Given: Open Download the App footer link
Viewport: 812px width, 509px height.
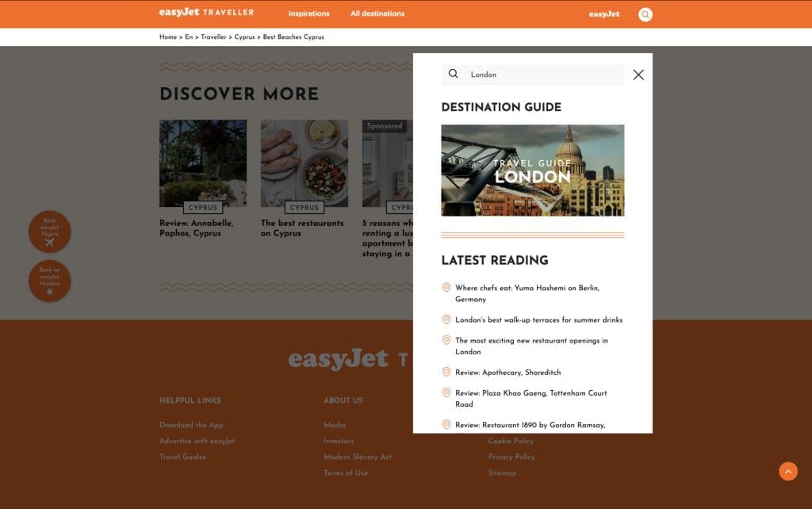Looking at the screenshot, I should coord(191,425).
